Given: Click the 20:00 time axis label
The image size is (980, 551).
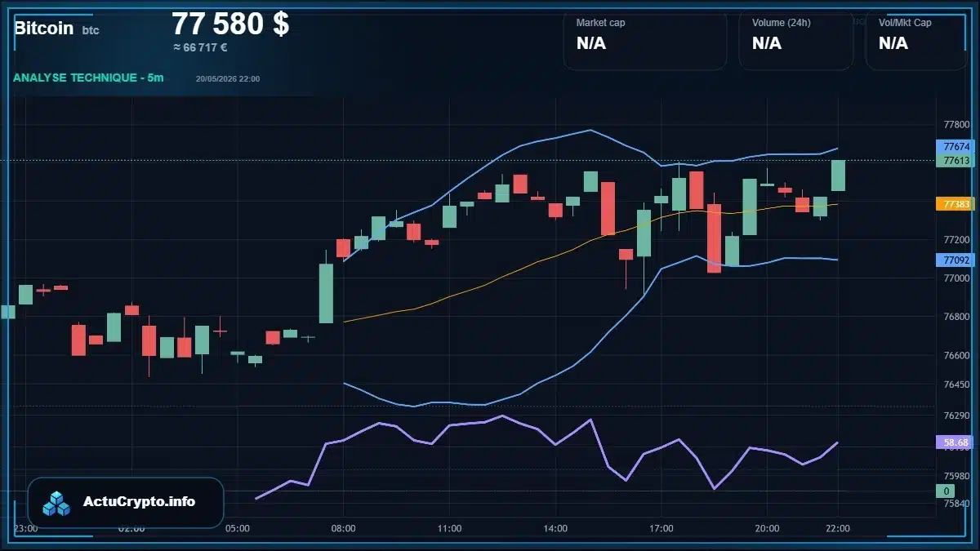Looking at the screenshot, I should (768, 528).
